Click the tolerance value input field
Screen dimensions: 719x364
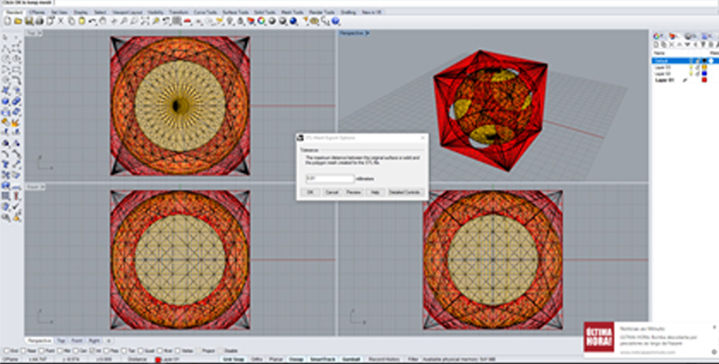(x=330, y=179)
